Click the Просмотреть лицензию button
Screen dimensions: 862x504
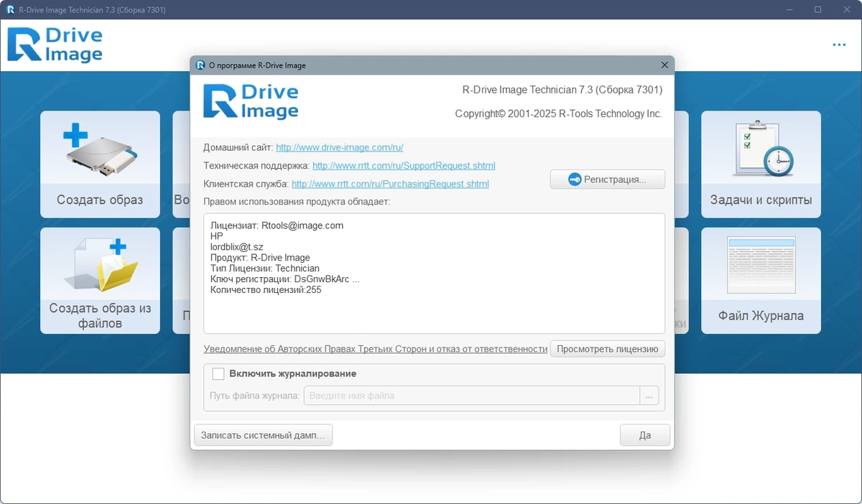coord(608,349)
